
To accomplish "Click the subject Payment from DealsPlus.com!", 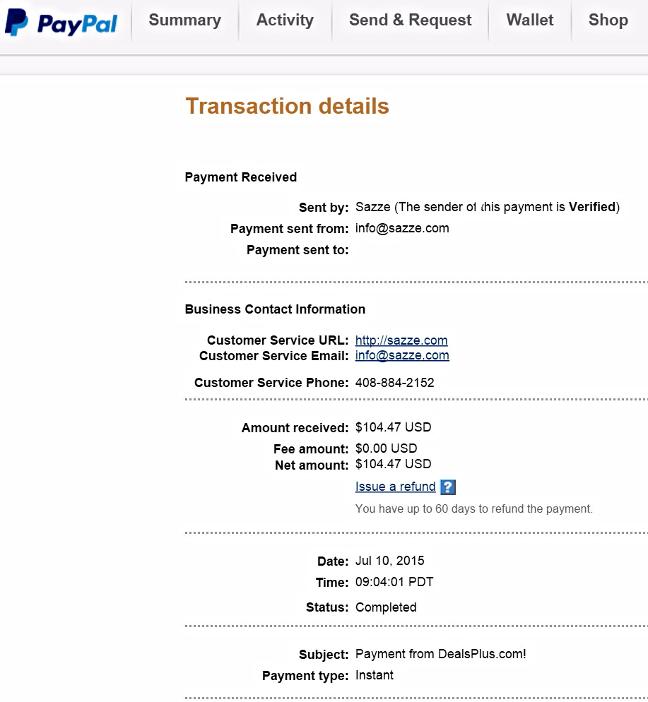I will tap(441, 654).
